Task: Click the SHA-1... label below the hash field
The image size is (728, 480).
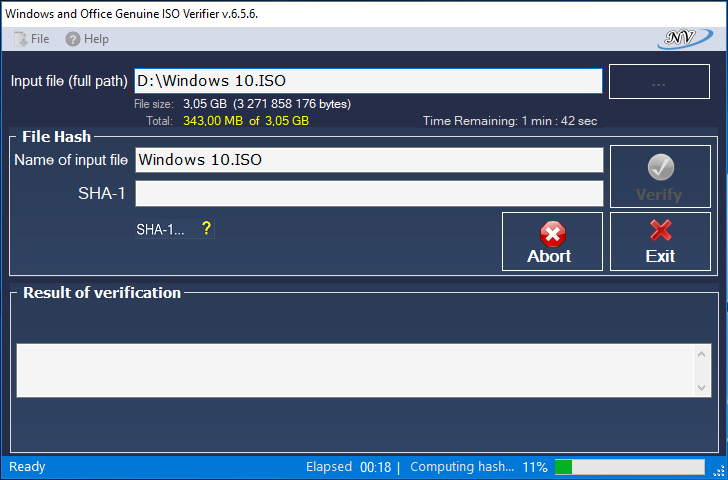Action: (160, 229)
